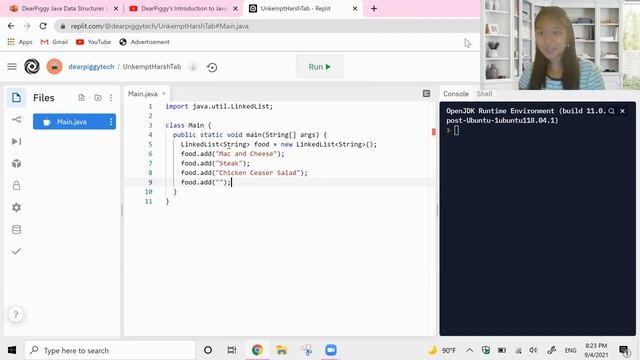Open Cortana circle on taskbar
This screenshot has width=640, height=360.
click(208, 350)
